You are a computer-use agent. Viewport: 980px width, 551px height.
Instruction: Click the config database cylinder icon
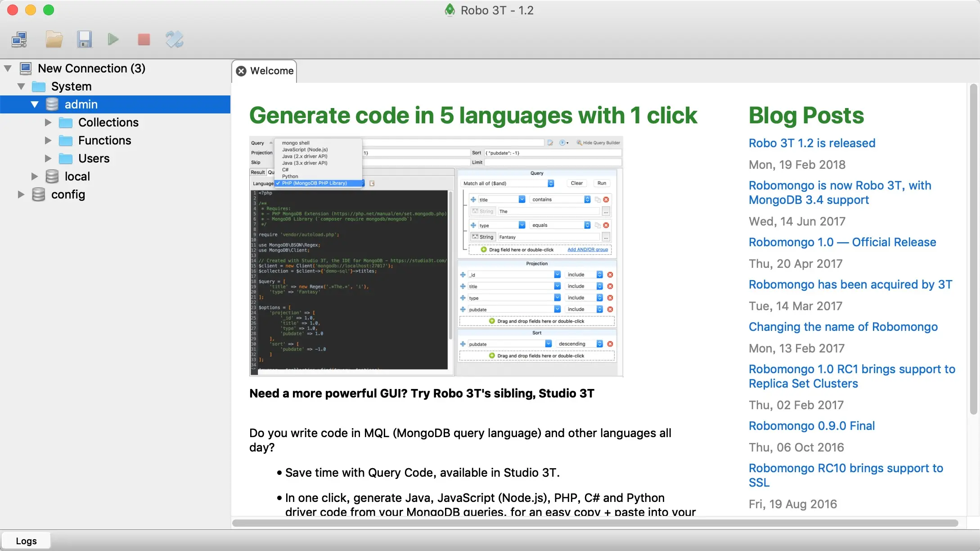pyautogui.click(x=39, y=194)
